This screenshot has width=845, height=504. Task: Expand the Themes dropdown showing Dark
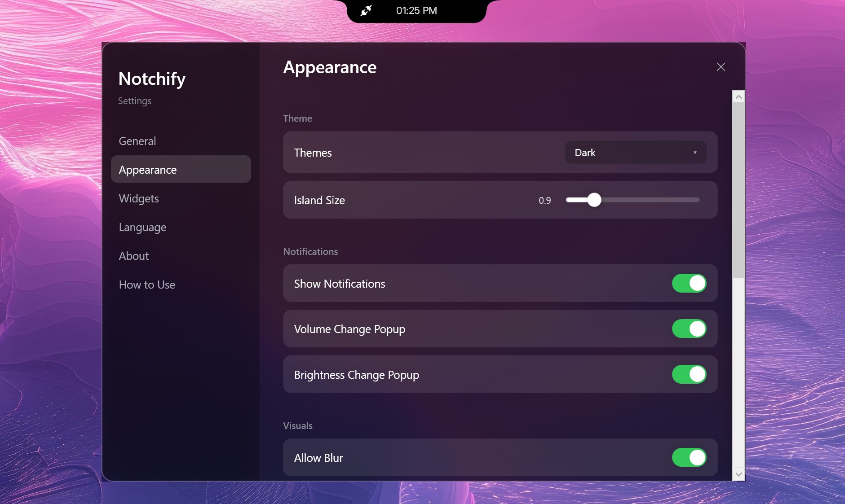point(636,153)
